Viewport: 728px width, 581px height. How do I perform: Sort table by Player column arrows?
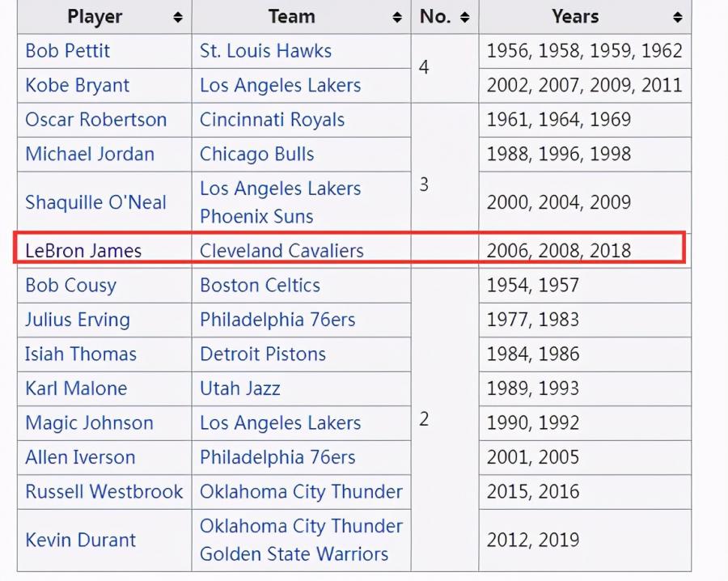tap(178, 18)
